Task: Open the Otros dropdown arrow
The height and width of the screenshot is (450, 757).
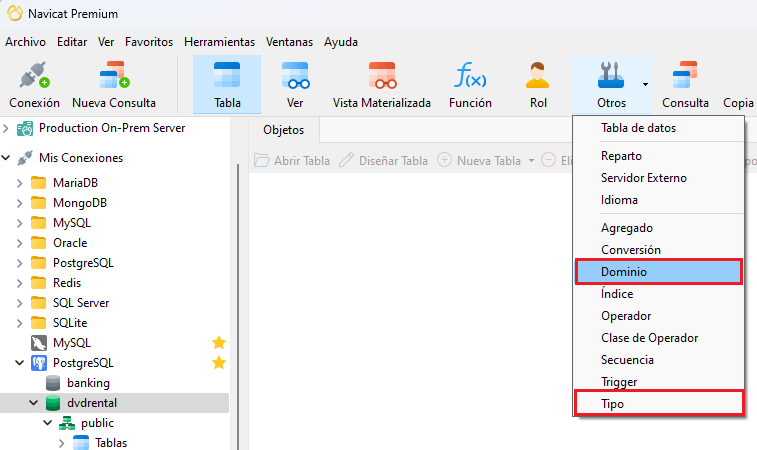Action: click(x=645, y=84)
